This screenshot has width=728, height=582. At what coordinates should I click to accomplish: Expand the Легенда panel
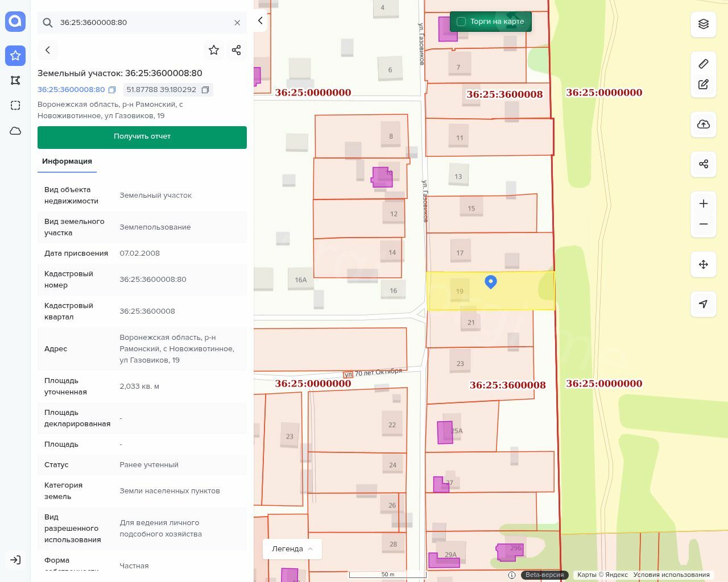(x=292, y=549)
